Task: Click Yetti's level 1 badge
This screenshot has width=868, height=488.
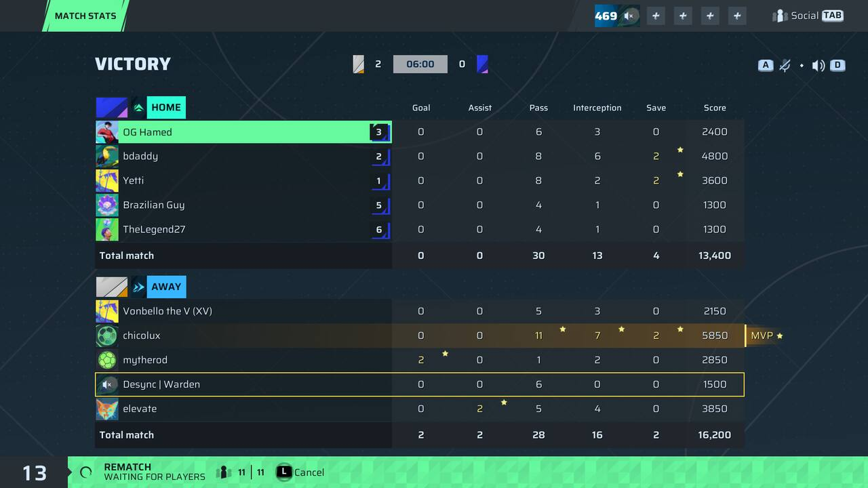Action: tap(379, 181)
